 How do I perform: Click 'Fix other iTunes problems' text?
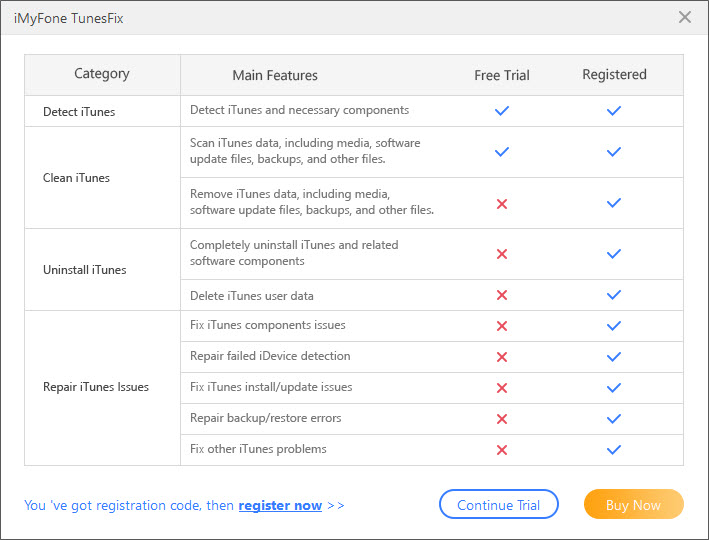click(258, 449)
